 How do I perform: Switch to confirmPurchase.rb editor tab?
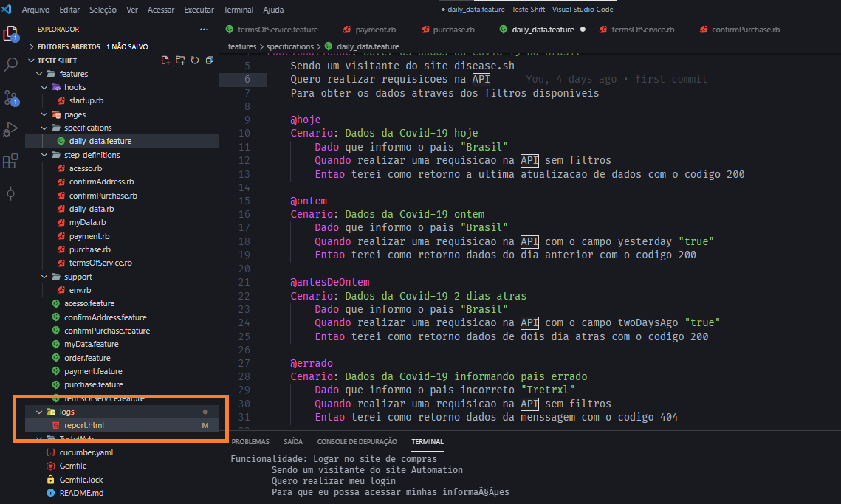click(740, 30)
